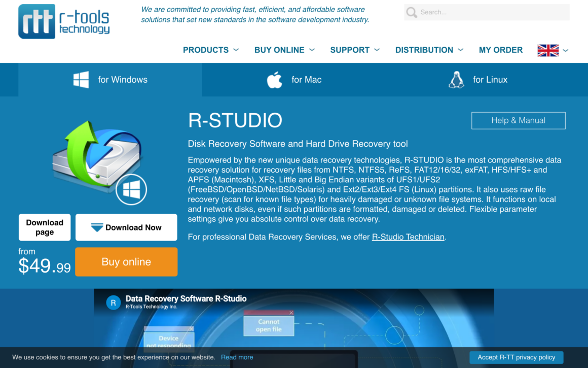The image size is (588, 368).
Task: Accept R-TT privacy policy
Action: tap(517, 357)
